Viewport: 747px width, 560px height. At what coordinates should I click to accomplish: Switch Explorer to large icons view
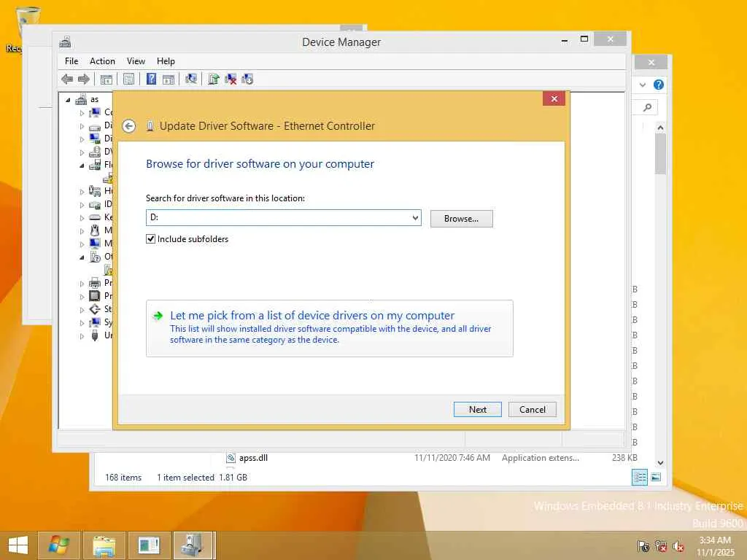(656, 477)
